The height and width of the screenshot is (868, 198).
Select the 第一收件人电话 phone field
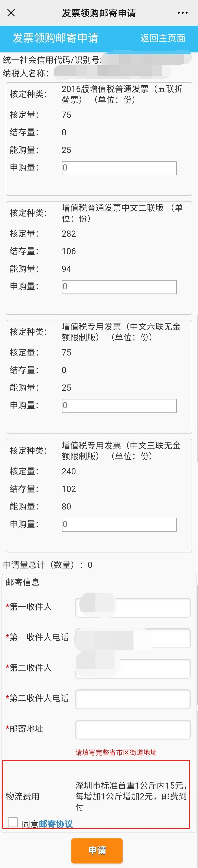pos(133,638)
